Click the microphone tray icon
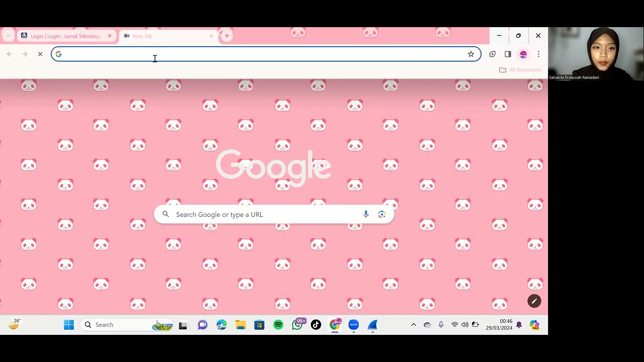Viewport: 644px width, 362px height. 441,325
